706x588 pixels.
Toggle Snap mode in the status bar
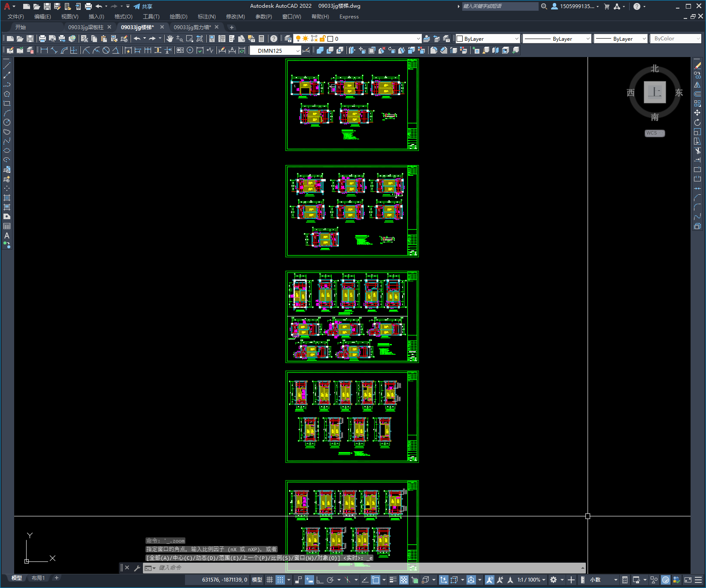click(x=280, y=580)
